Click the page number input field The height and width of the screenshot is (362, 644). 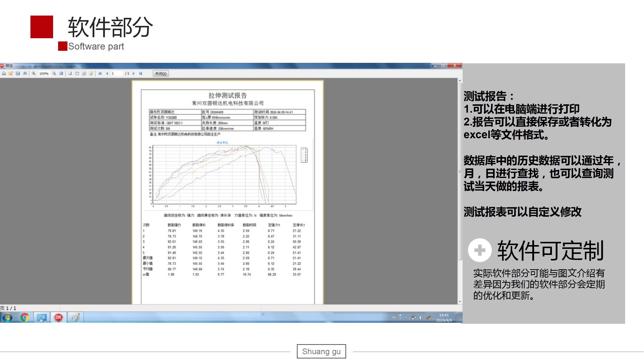117,73
